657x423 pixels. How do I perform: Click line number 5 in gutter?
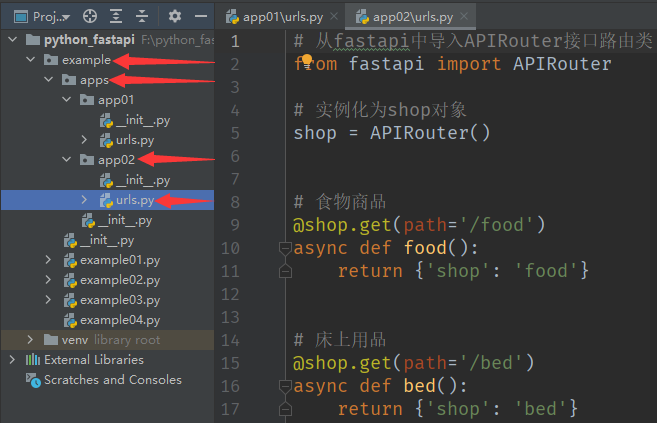[x=235, y=133]
